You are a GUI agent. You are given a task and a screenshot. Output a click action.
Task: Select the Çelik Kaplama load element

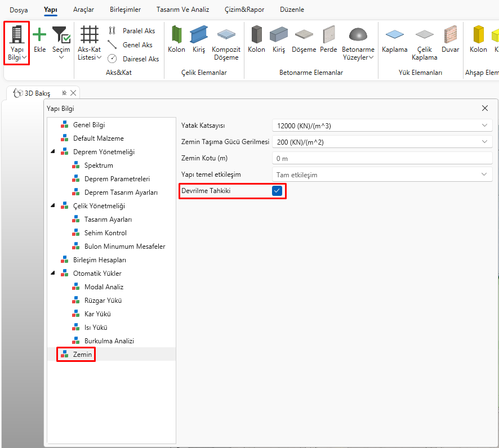[x=424, y=35]
